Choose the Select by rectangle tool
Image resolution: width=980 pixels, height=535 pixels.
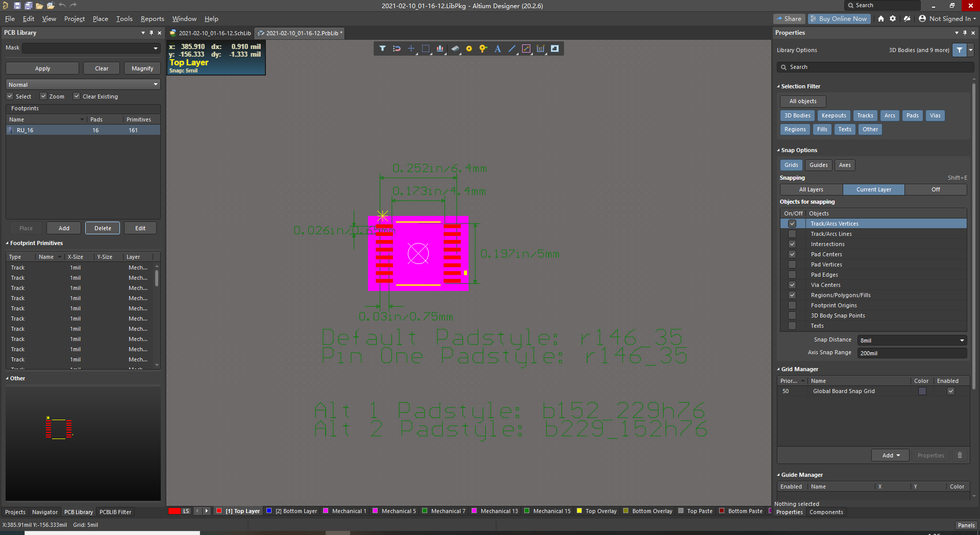click(x=426, y=48)
